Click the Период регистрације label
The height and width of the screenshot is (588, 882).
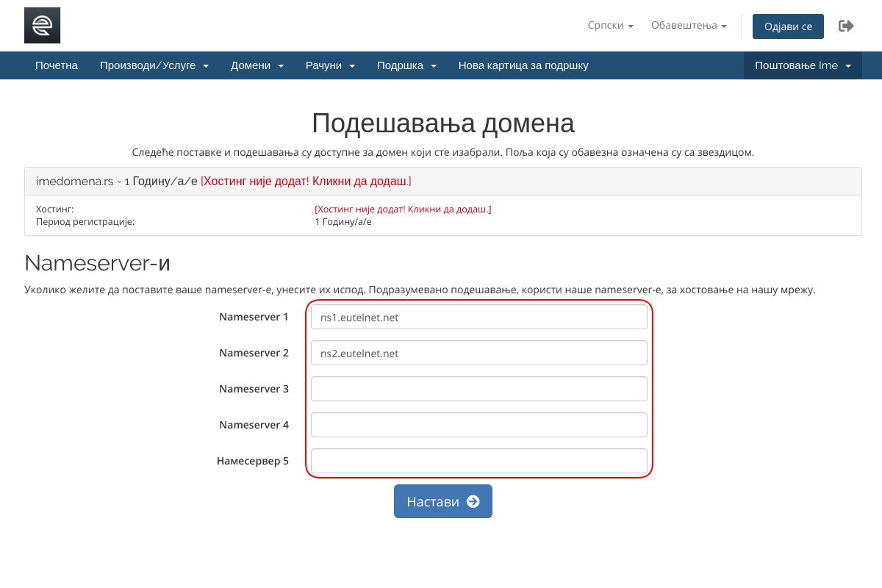[85, 221]
